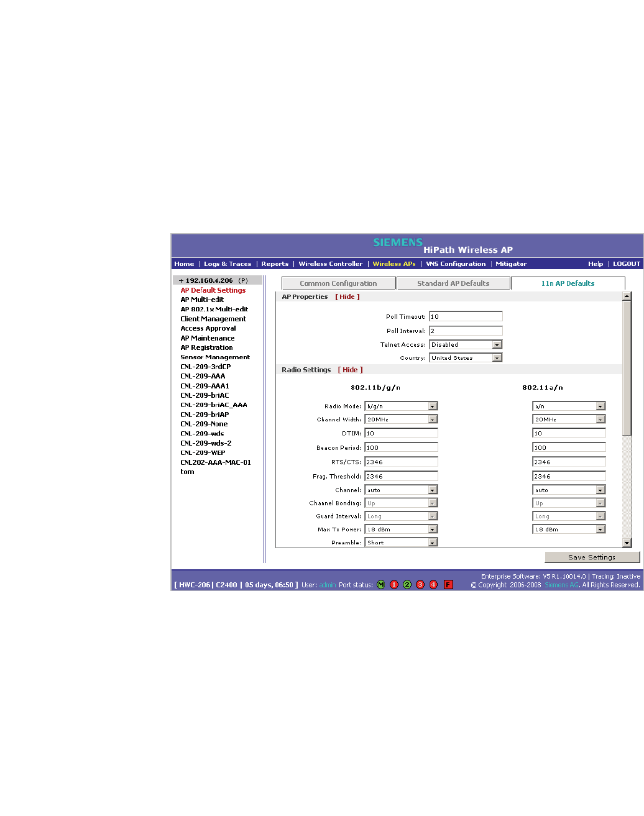Click 802.11b/g/n Frag. Threshold field

(401, 476)
